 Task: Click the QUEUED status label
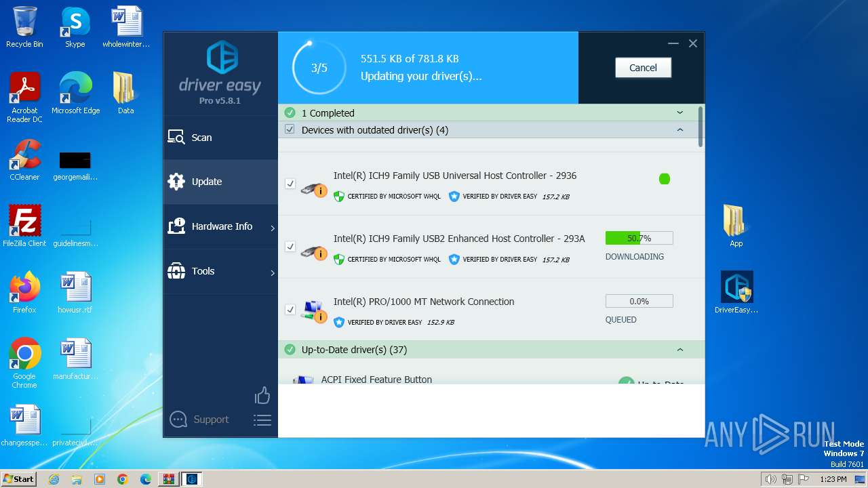point(621,320)
